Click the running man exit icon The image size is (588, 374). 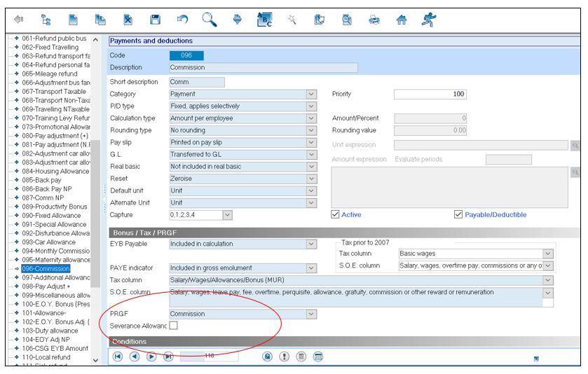pos(428,20)
